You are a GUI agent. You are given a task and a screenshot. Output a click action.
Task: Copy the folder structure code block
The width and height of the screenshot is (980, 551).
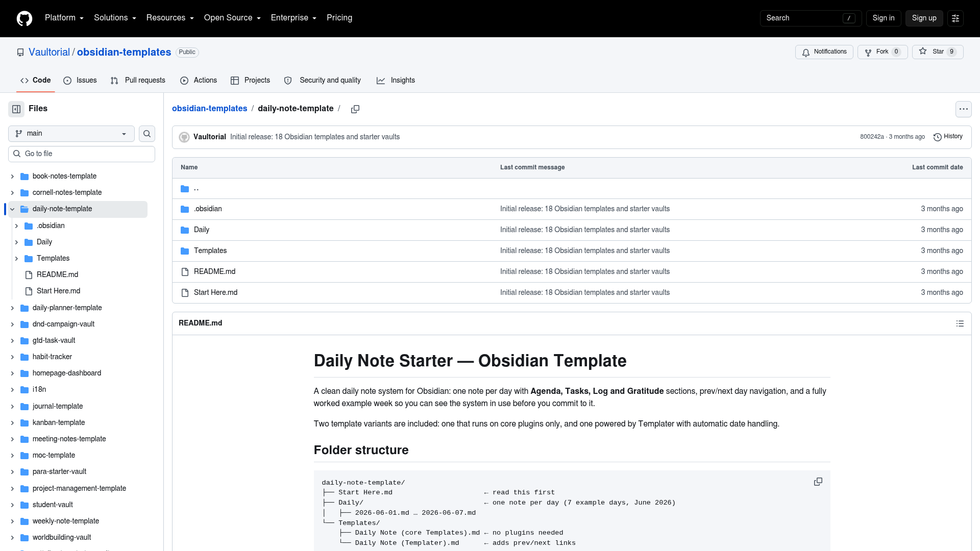[818, 482]
